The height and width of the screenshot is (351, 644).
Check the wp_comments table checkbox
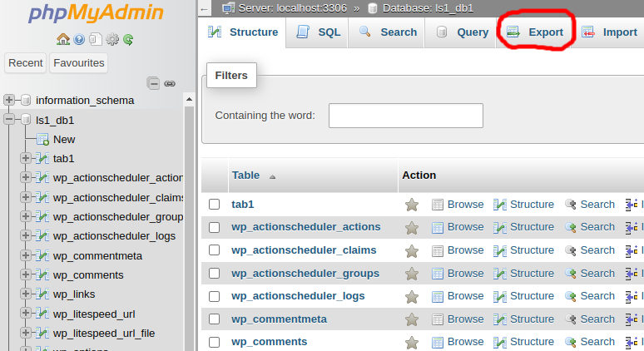[214, 342]
